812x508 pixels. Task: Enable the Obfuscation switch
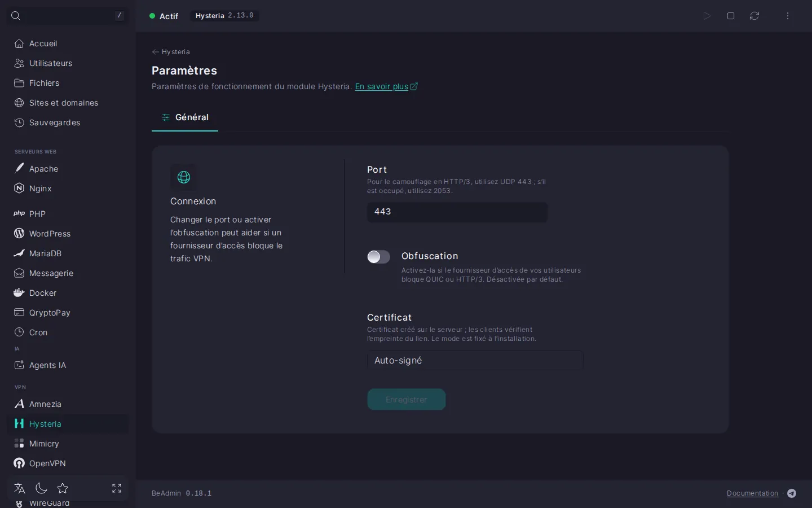pos(378,257)
